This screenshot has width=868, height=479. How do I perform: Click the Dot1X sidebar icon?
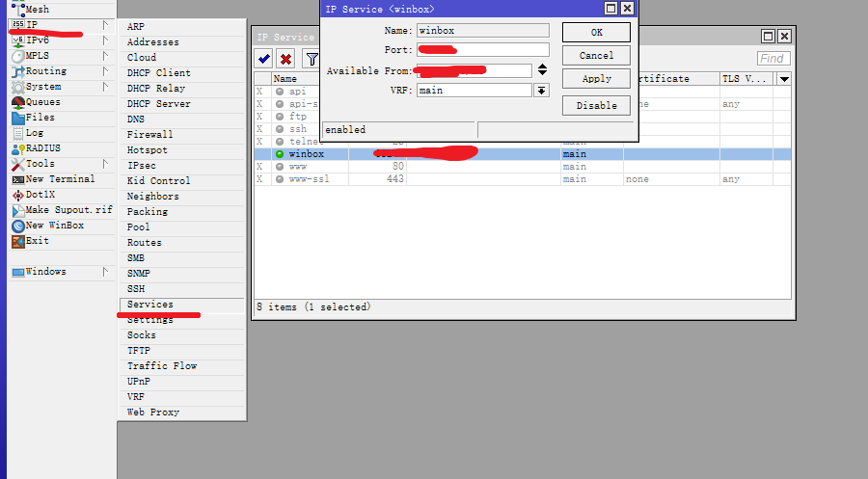[17, 195]
